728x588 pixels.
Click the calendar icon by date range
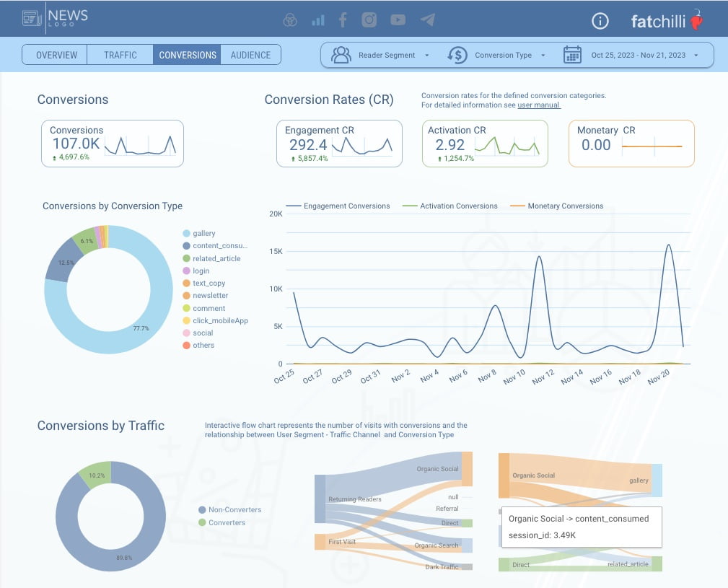click(x=572, y=55)
